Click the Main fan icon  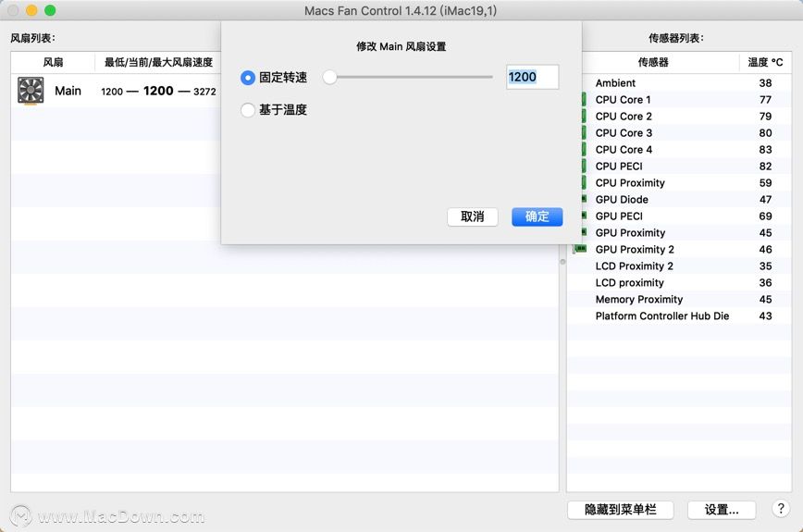coord(31,91)
